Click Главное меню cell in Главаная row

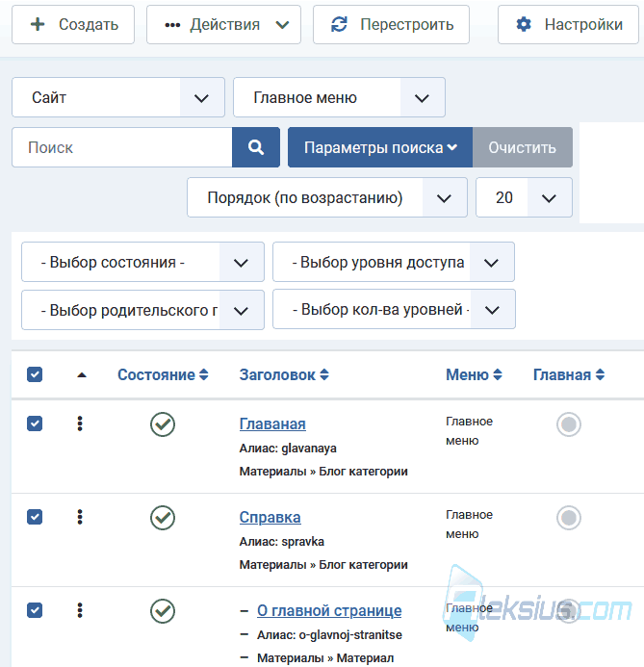[469, 431]
